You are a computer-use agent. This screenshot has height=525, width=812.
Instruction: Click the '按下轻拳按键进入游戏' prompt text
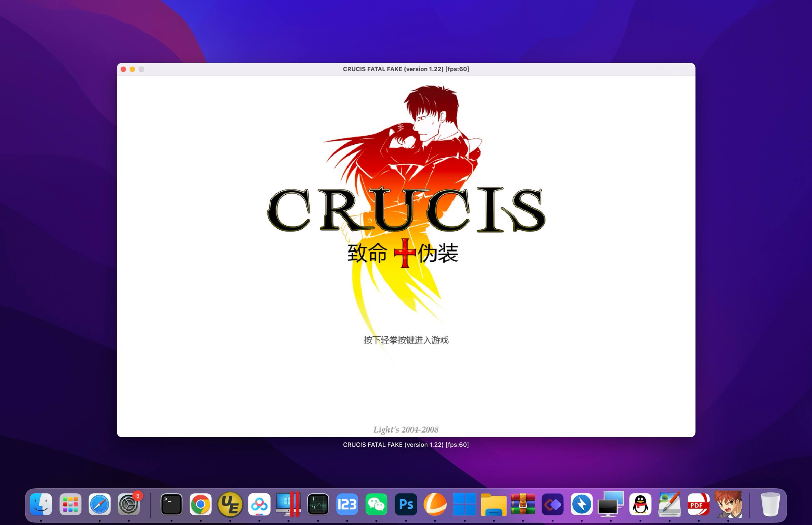[406, 340]
